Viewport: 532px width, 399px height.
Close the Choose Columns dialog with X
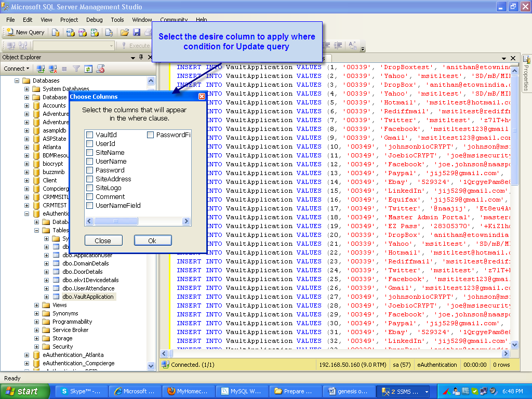(202, 96)
